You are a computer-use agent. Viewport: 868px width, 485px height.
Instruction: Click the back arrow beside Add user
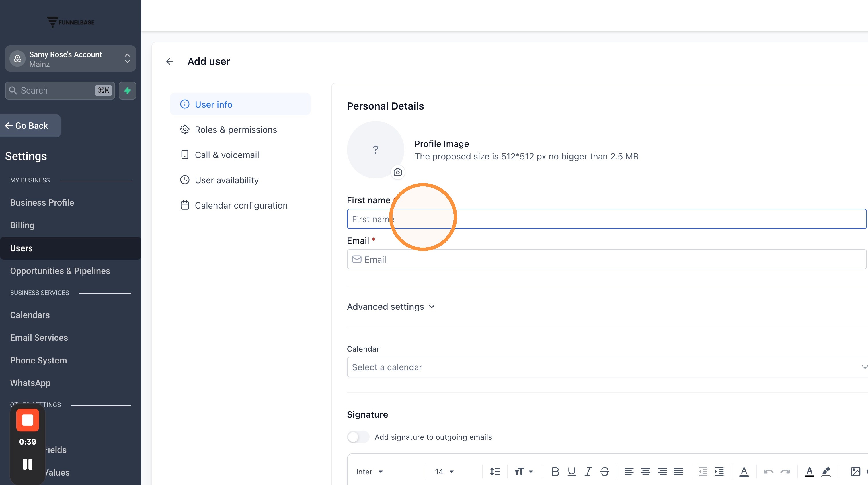(x=169, y=61)
